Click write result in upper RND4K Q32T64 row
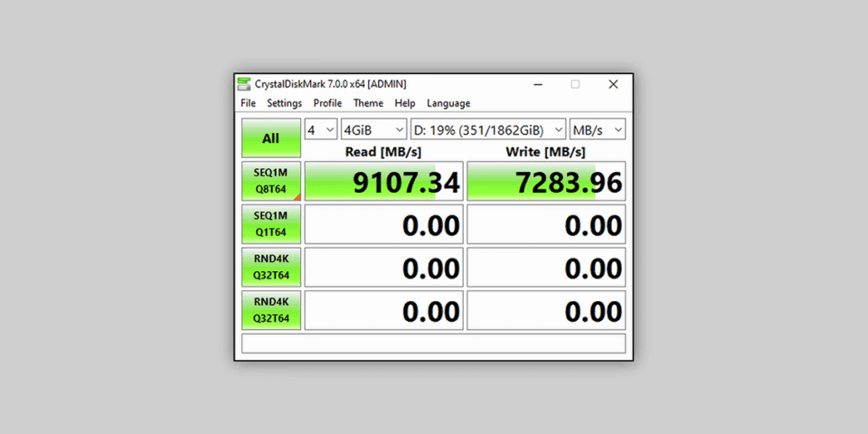868x434 pixels. [x=546, y=267]
